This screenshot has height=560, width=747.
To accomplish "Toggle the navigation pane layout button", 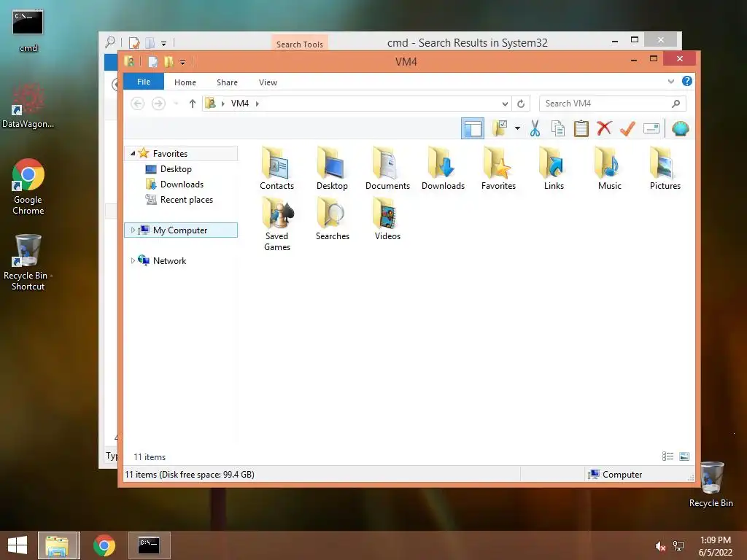I will tap(473, 128).
